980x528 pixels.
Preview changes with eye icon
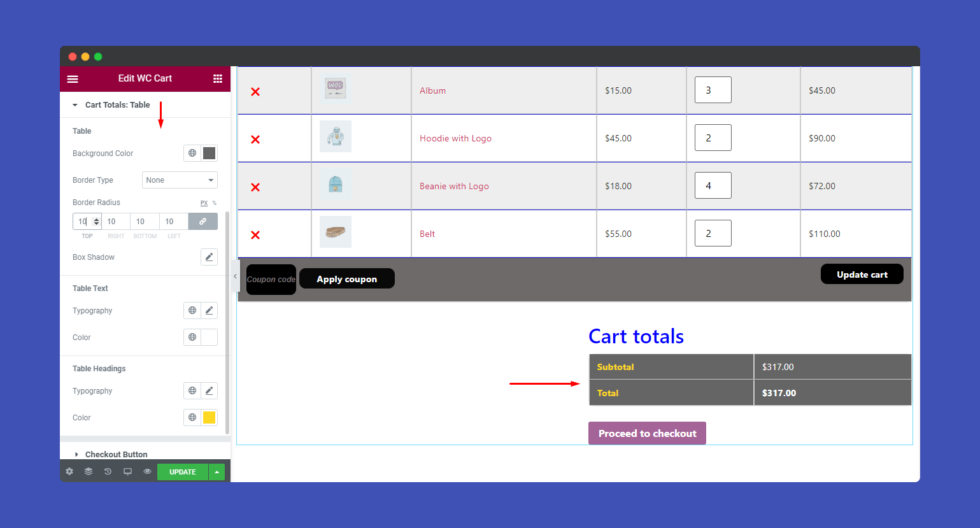click(x=147, y=471)
